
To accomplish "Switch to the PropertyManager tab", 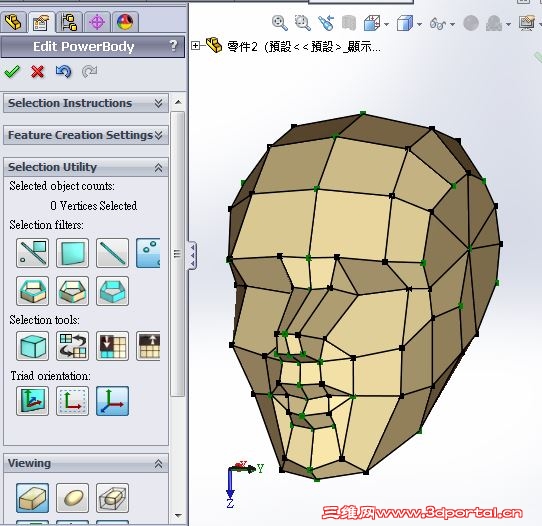I will tap(41, 22).
